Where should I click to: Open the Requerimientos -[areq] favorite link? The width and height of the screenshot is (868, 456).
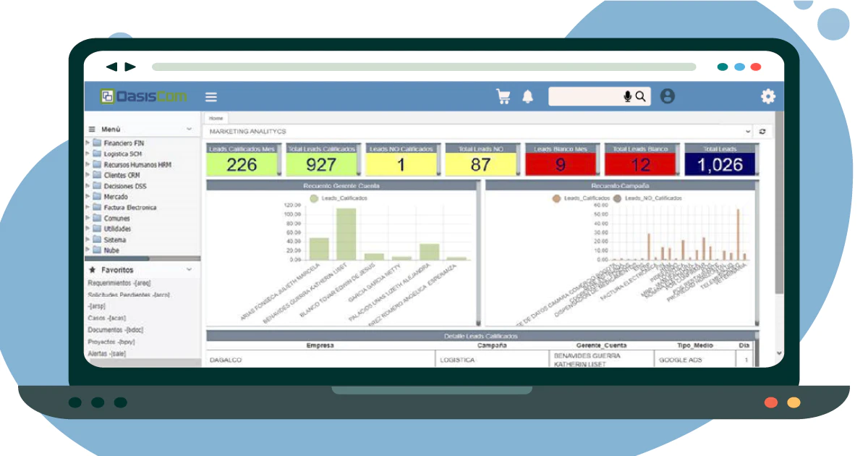click(x=119, y=283)
